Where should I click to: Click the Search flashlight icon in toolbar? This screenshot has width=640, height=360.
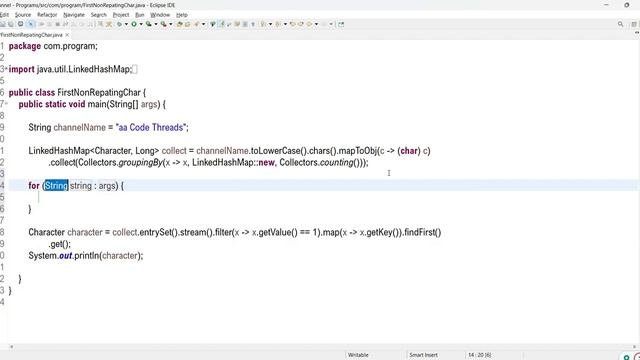pyautogui.click(x=196, y=24)
